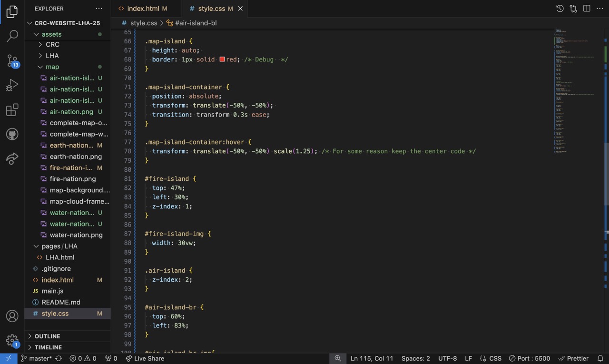609x364 pixels.
Task: Open LHA.html in the explorer
Action: point(60,257)
